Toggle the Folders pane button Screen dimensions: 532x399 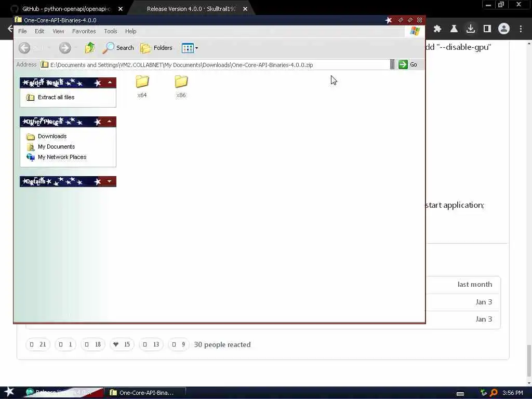click(156, 48)
